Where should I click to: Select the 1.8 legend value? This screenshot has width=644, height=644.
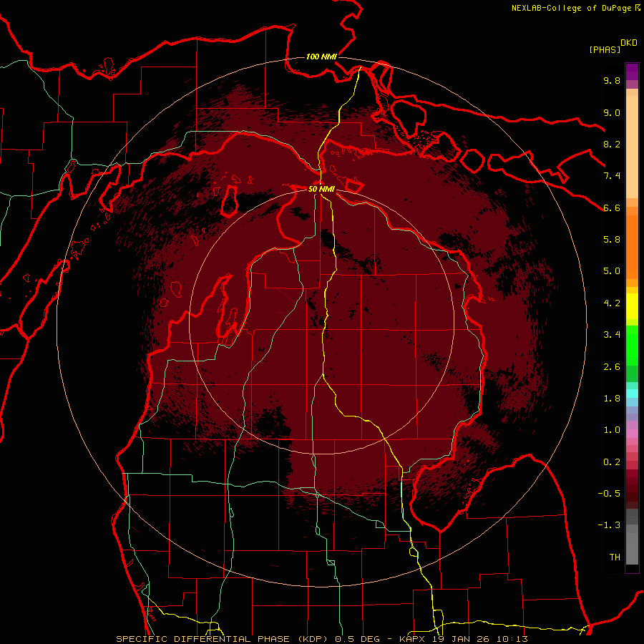coord(612,399)
